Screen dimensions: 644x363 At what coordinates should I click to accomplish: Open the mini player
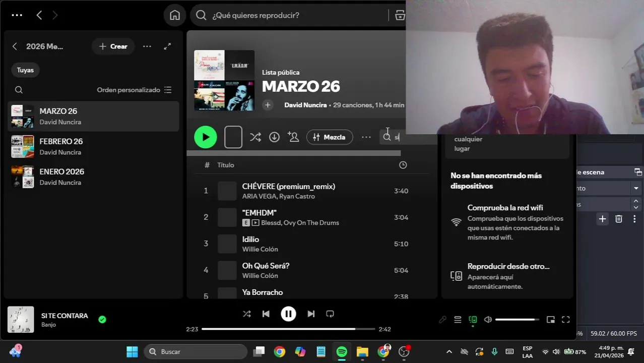tap(551, 320)
